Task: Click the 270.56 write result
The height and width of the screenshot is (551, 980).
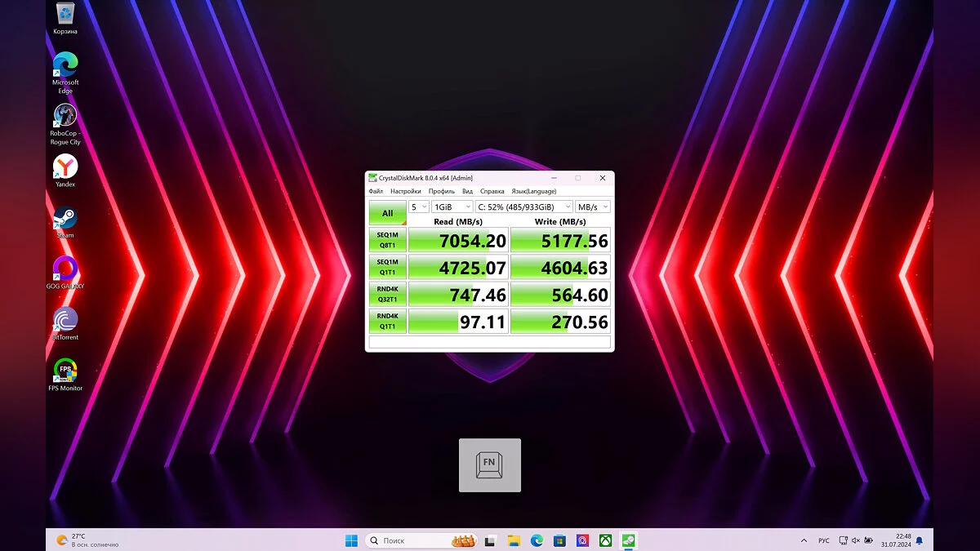Action: (560, 321)
